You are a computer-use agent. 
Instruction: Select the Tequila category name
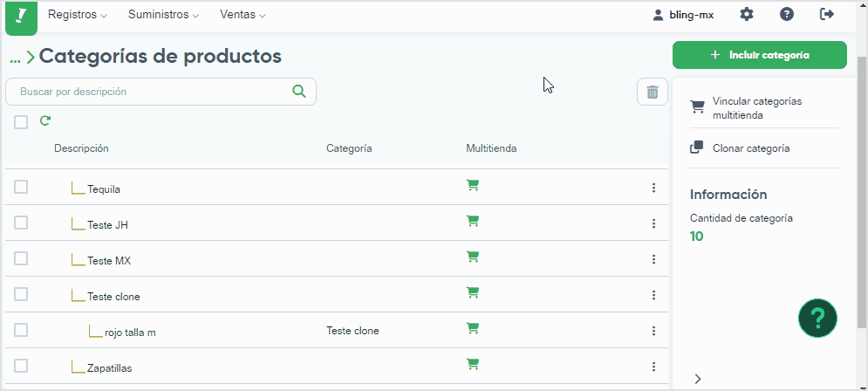pyautogui.click(x=104, y=189)
